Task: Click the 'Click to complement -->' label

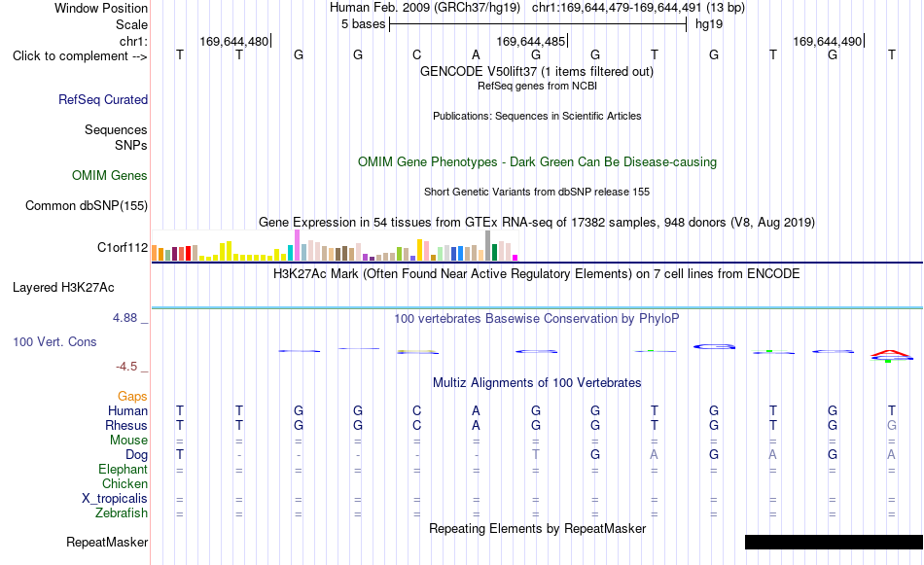Action: pos(80,56)
